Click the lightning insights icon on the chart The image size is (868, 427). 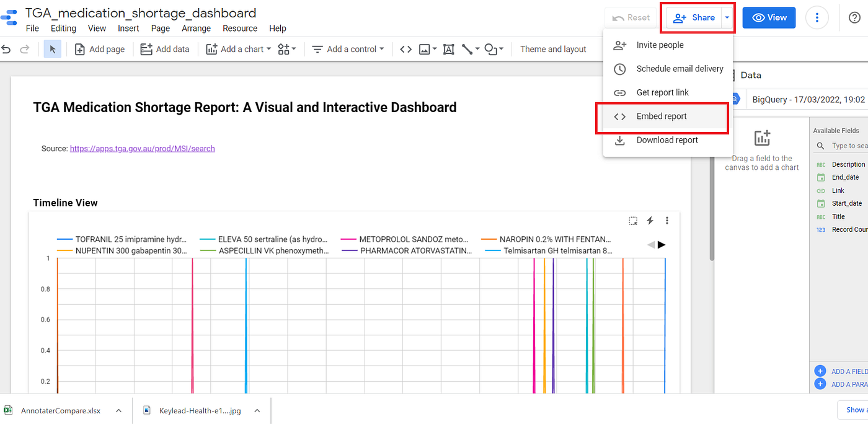[650, 221]
